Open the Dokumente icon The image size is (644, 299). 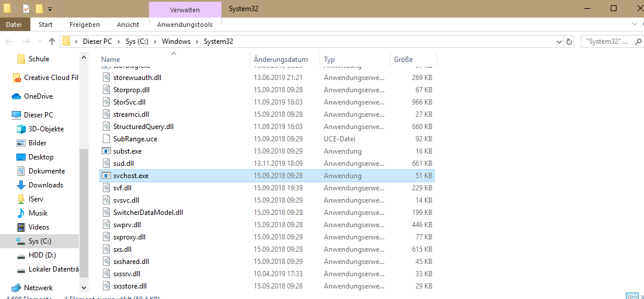[21, 171]
